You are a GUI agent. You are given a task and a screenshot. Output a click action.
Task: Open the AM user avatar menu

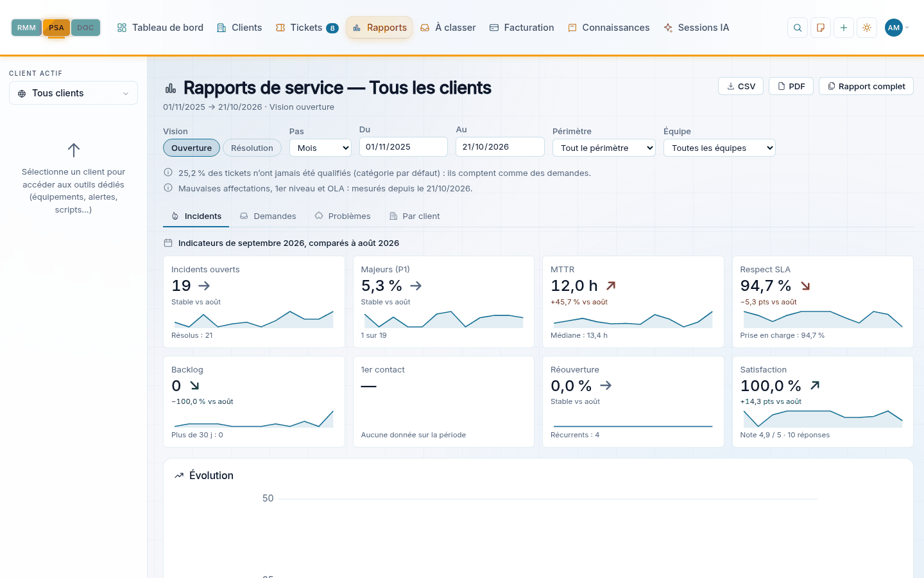pyautogui.click(x=896, y=28)
